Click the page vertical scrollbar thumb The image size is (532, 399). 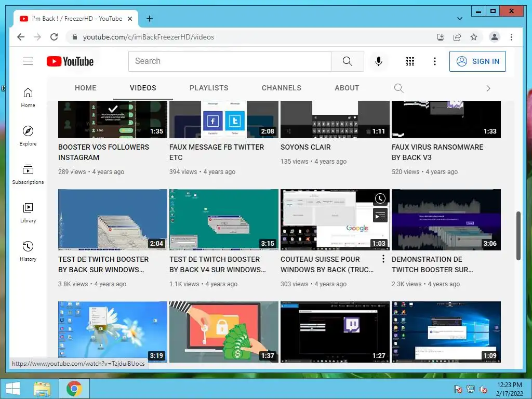518,236
